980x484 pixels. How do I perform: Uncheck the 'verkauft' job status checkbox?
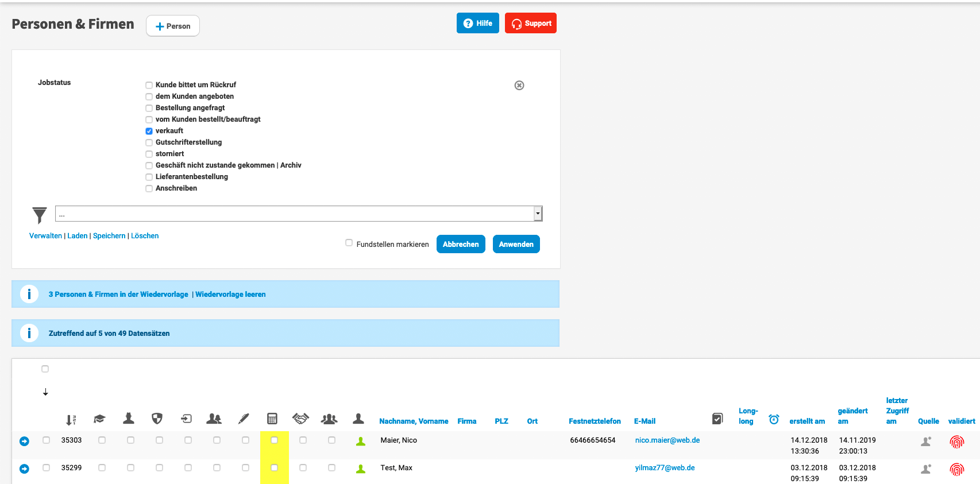[x=149, y=131]
